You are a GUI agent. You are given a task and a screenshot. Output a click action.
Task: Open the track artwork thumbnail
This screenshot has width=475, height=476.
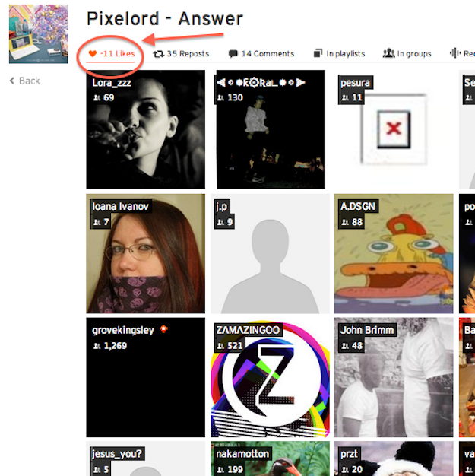[x=39, y=33]
